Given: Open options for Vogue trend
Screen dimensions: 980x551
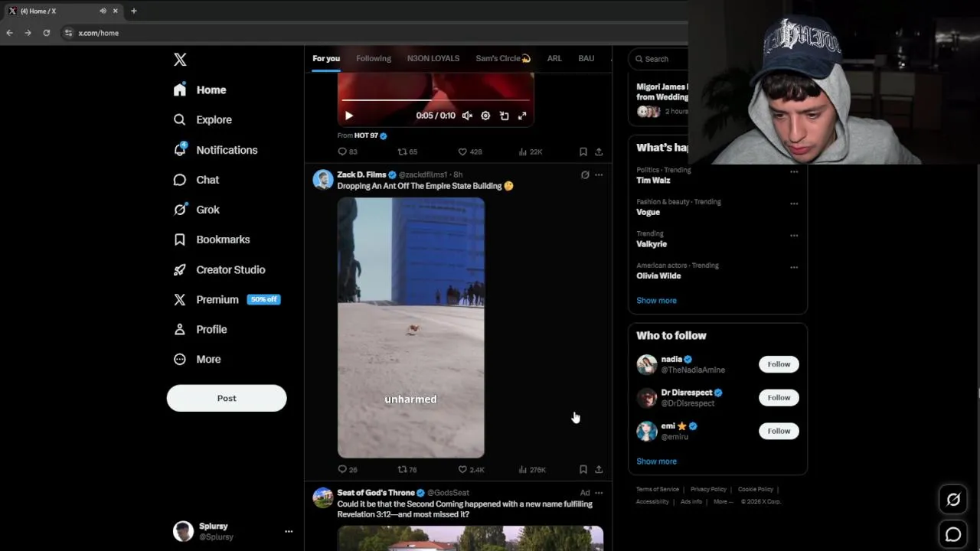Looking at the screenshot, I should point(794,204).
